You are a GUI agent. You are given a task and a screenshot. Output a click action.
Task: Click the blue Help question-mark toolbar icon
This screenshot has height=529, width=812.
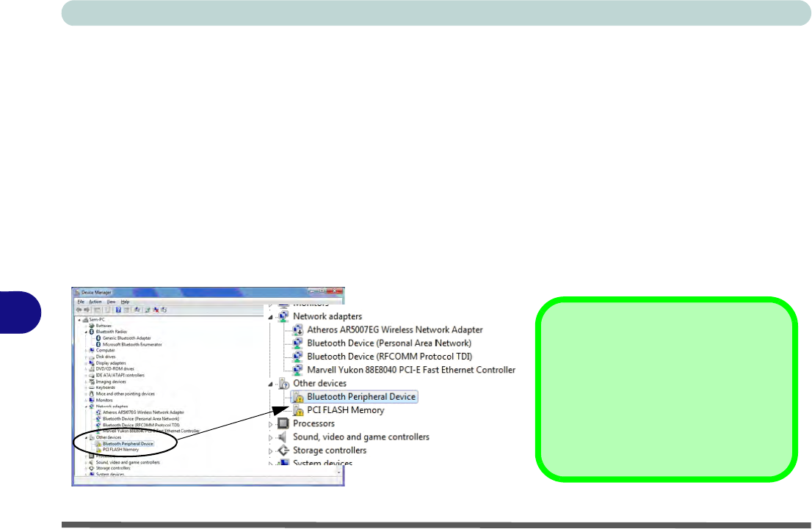[x=118, y=310]
